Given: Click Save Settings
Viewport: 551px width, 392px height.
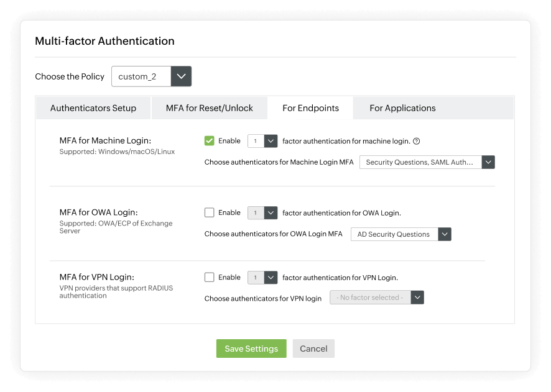Looking at the screenshot, I should (251, 349).
